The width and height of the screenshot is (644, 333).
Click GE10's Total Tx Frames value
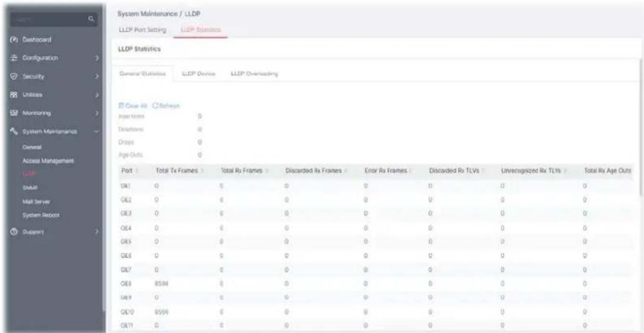(x=161, y=311)
